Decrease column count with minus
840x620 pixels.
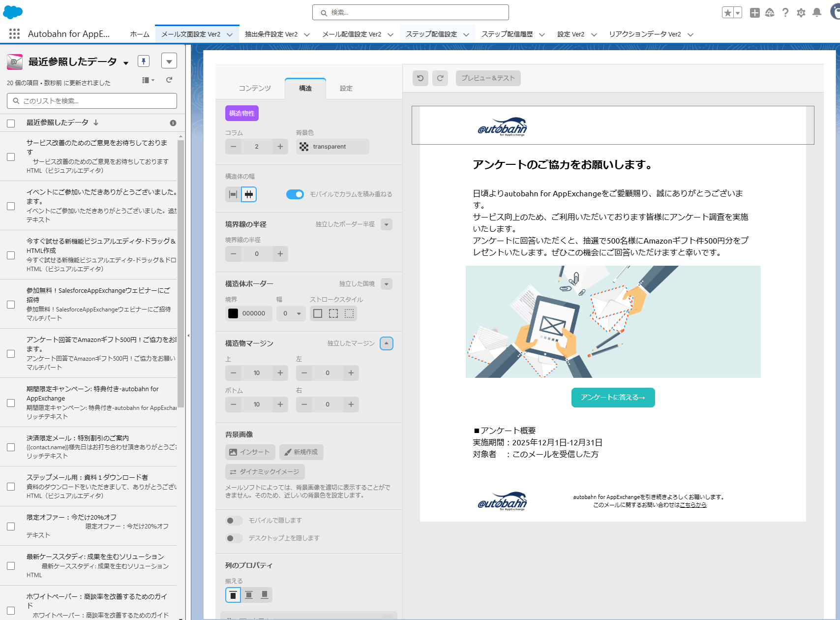[x=233, y=147]
